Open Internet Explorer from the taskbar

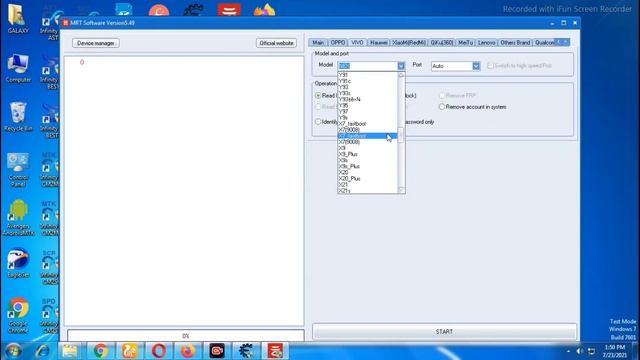(42, 351)
